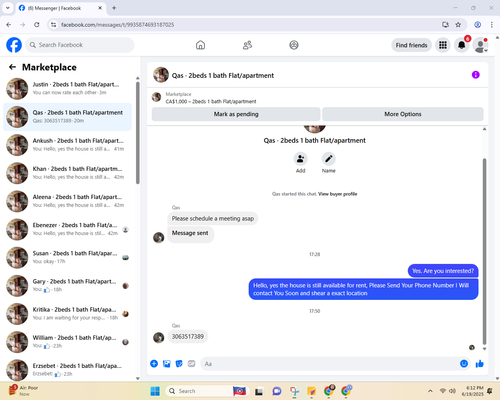Reload the page in Chrome
This screenshot has height=400, width=500.
click(37, 25)
